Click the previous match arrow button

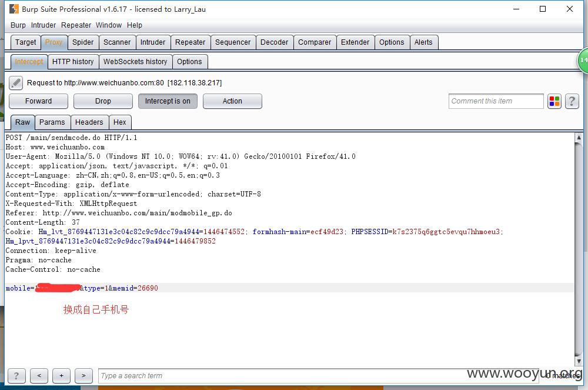point(39,376)
